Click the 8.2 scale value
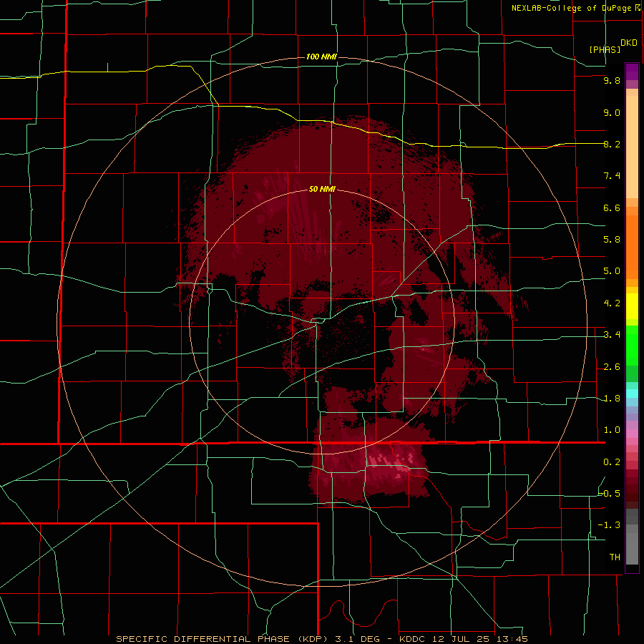Viewport: 644px width, 644px height. pyautogui.click(x=612, y=144)
